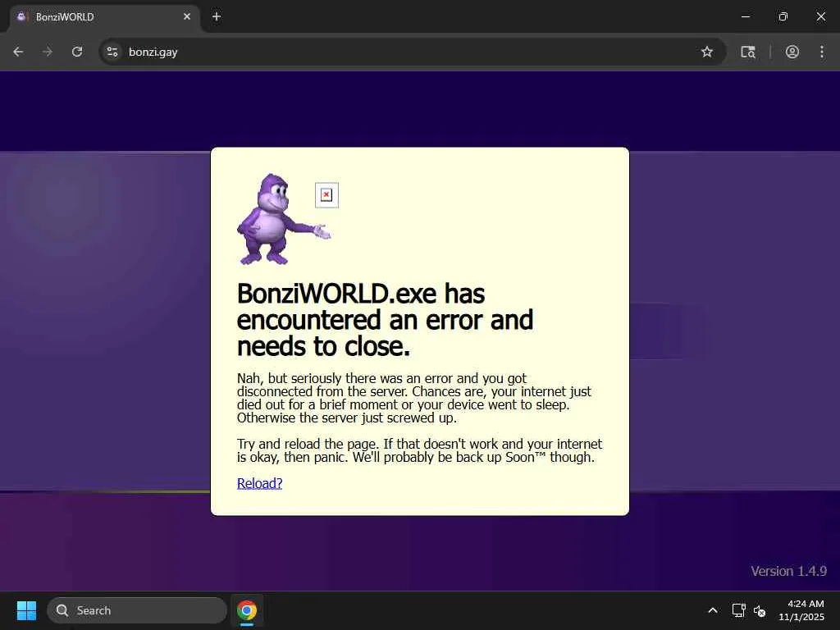The image size is (840, 630).
Task: Open the Chrome profile icon
Action: coord(792,52)
